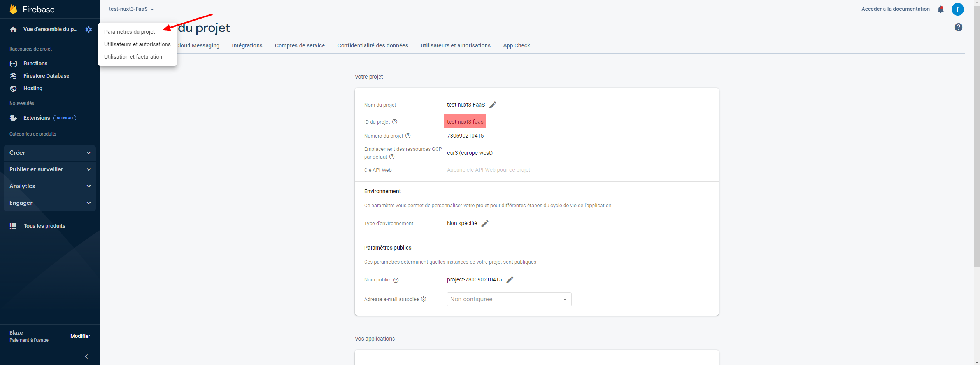980x365 pixels.
Task: Click the project ID value test-nuxt3-faas
Action: pyautogui.click(x=465, y=122)
